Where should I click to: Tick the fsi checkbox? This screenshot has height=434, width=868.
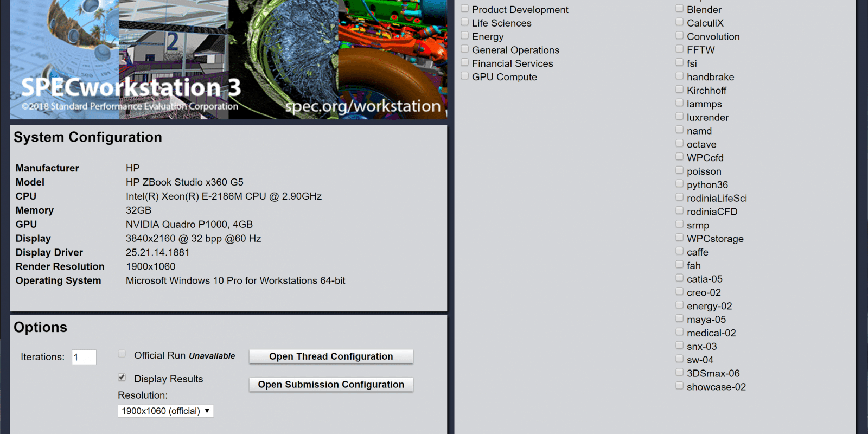[680, 62]
